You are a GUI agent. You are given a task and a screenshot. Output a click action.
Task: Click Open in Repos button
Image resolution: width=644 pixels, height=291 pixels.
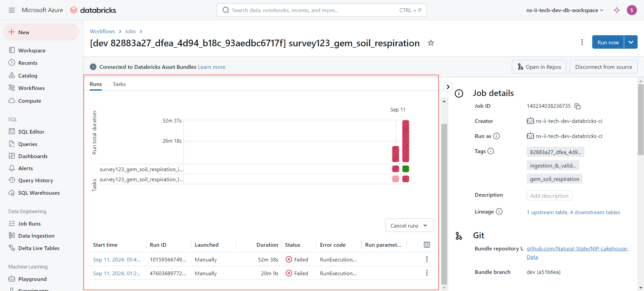(x=539, y=67)
